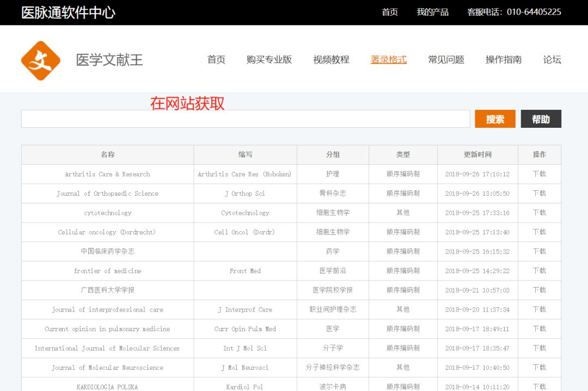Download KARDIOLOGIA POLSKA style
Viewport: 588px width, 391px height.
point(540,387)
